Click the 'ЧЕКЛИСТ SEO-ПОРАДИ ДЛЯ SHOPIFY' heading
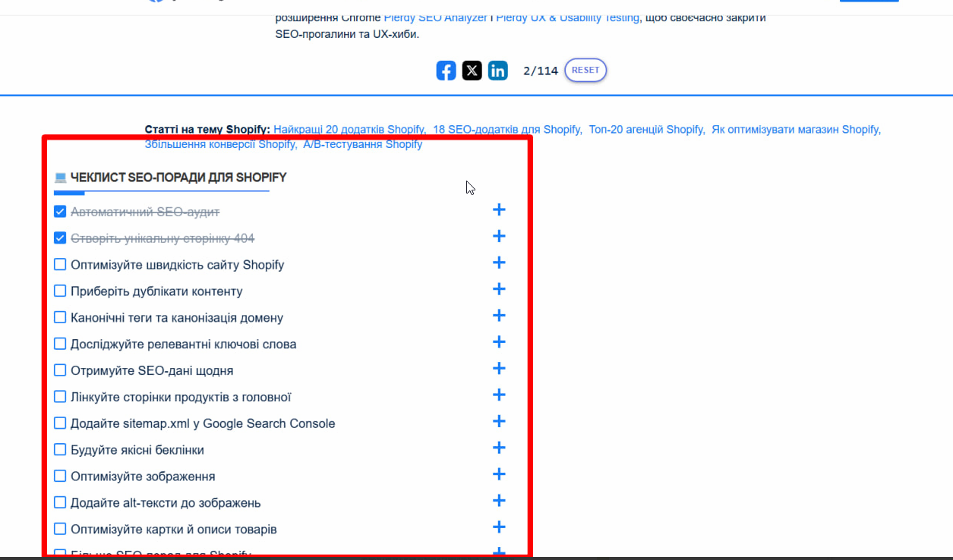This screenshot has height=560, width=953. pyautogui.click(x=178, y=178)
